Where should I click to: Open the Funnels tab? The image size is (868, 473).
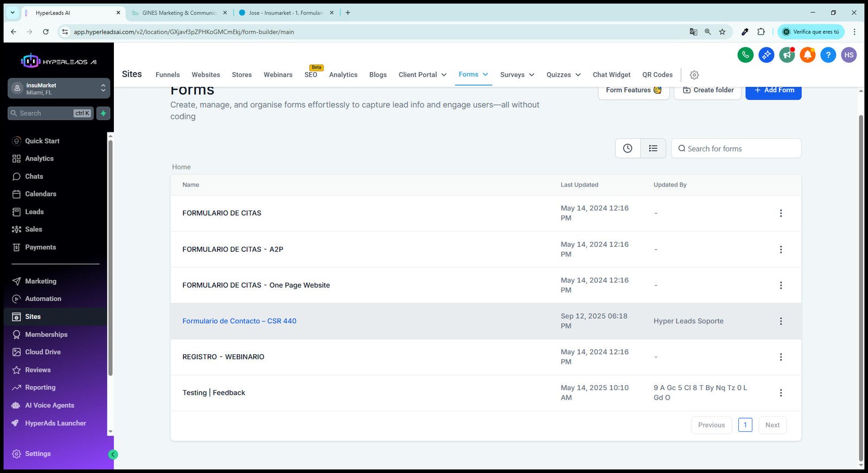[x=168, y=75]
